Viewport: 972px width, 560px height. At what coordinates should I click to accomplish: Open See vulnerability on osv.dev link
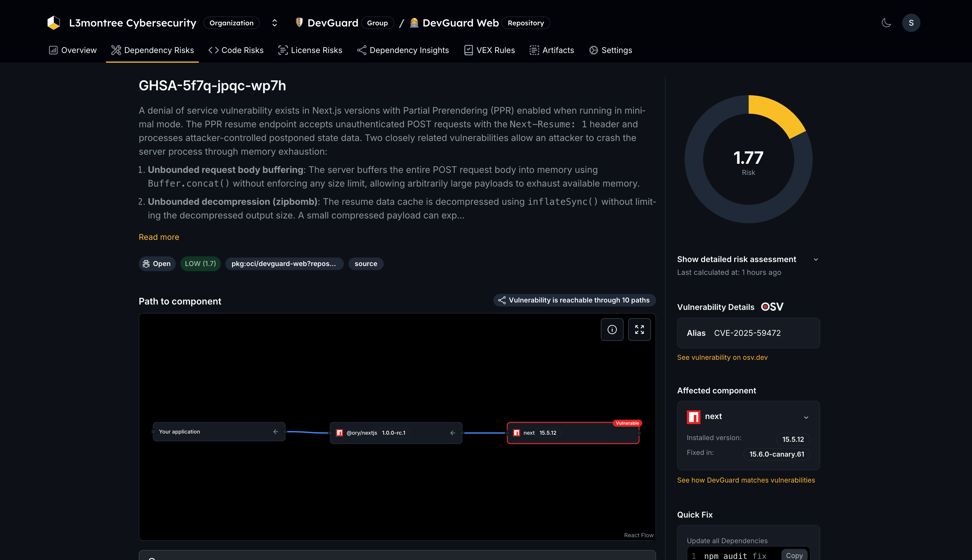722,357
